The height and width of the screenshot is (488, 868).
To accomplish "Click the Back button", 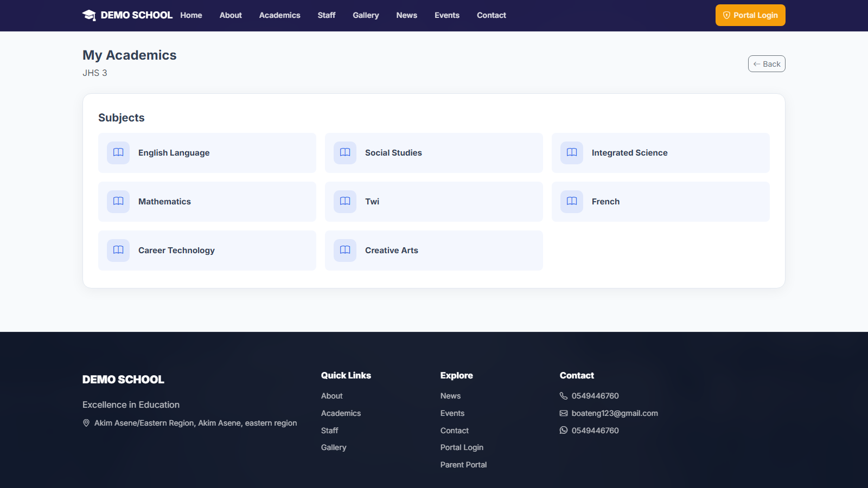I will (x=767, y=64).
